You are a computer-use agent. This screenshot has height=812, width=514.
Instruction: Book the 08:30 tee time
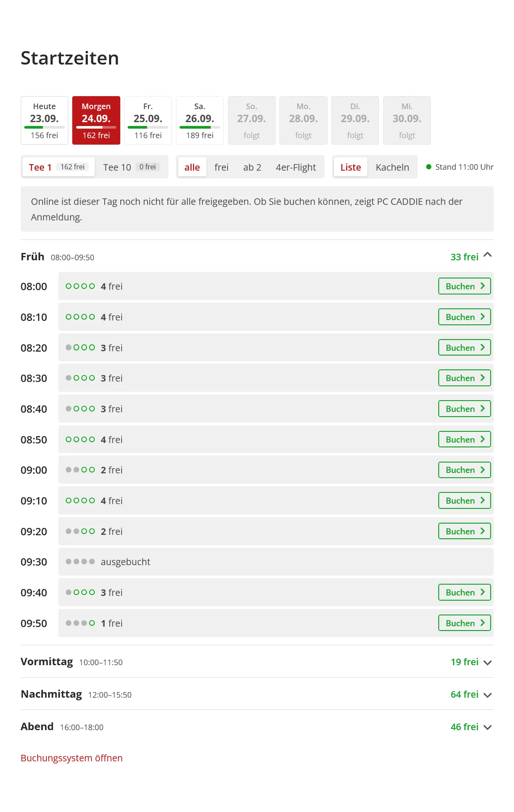point(465,378)
